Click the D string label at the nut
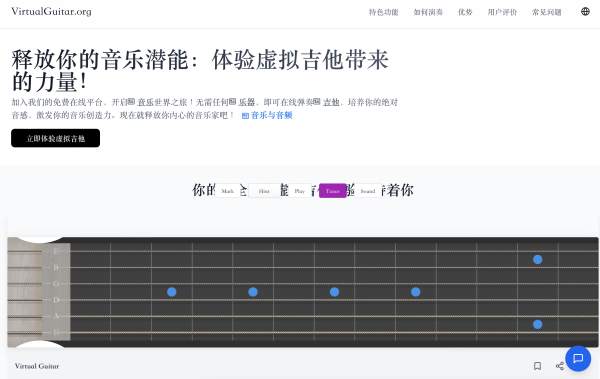Image resolution: width=600 pixels, height=379 pixels. (x=56, y=300)
